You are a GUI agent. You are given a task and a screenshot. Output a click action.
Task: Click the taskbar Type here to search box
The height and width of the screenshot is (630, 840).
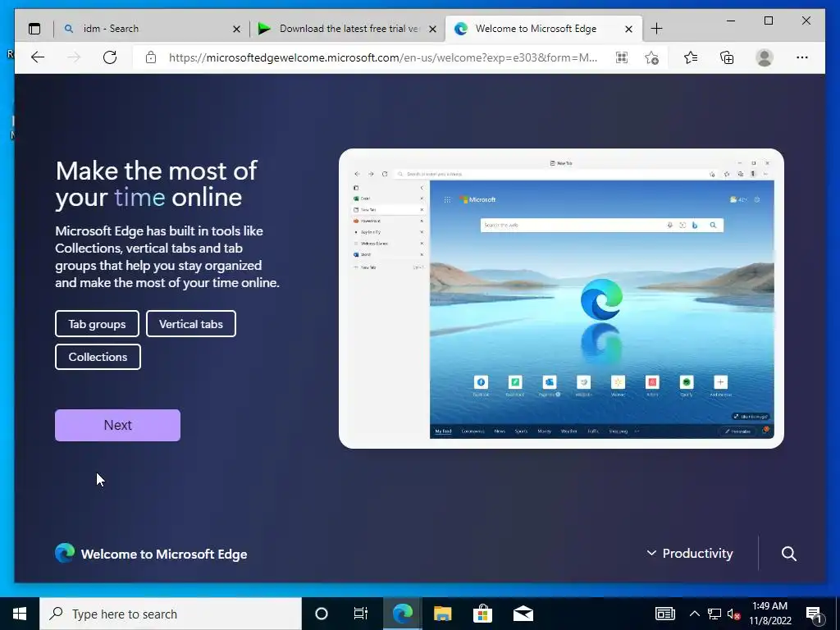(x=171, y=614)
